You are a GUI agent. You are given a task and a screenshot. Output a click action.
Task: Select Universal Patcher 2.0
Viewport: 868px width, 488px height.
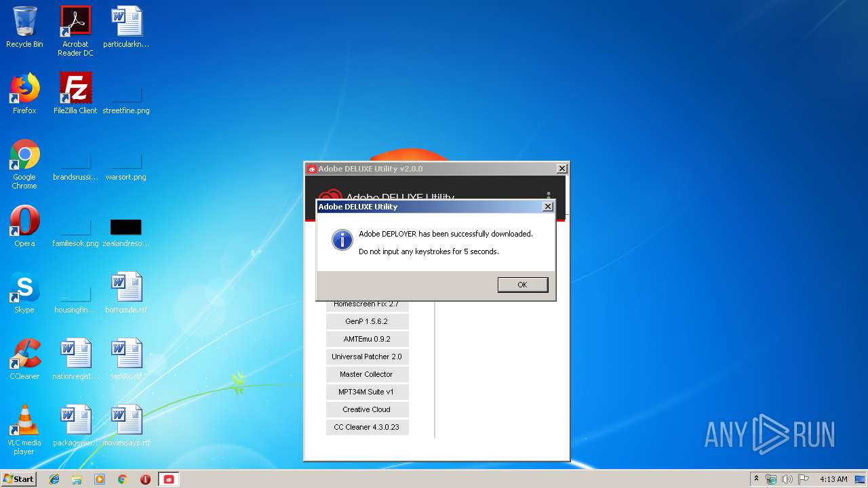[367, 357]
